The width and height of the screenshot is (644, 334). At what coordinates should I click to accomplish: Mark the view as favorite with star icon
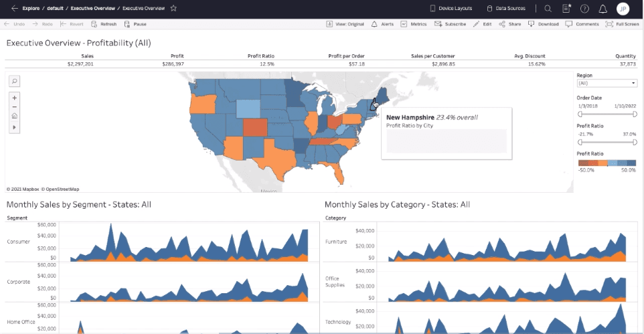point(174,8)
